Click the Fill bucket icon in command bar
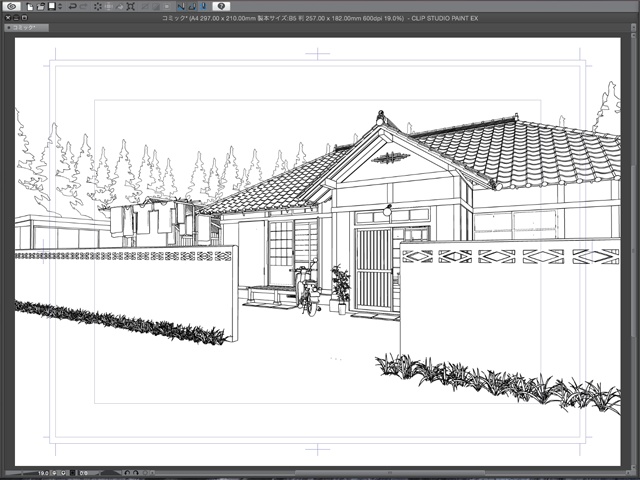 [x=120, y=7]
